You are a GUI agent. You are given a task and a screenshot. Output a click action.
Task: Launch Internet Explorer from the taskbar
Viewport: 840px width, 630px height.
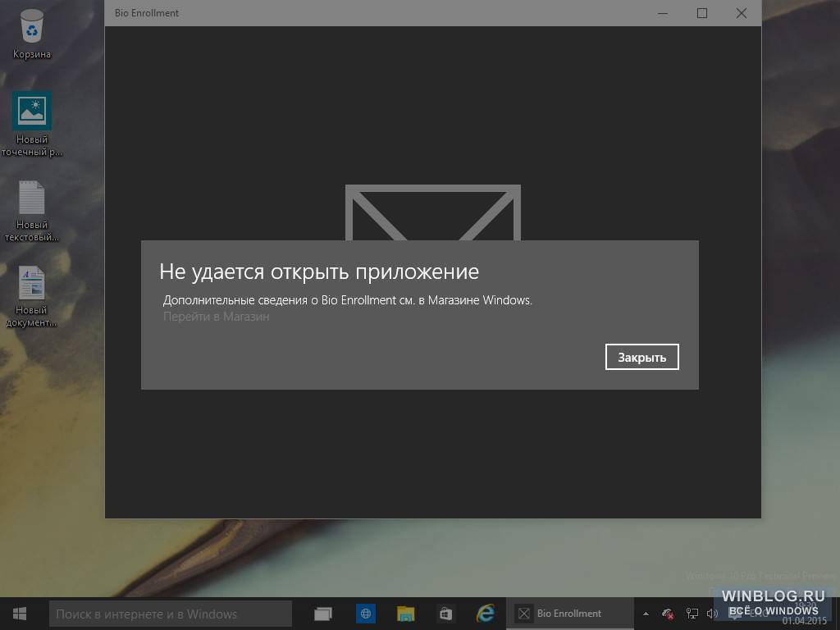pos(486,614)
